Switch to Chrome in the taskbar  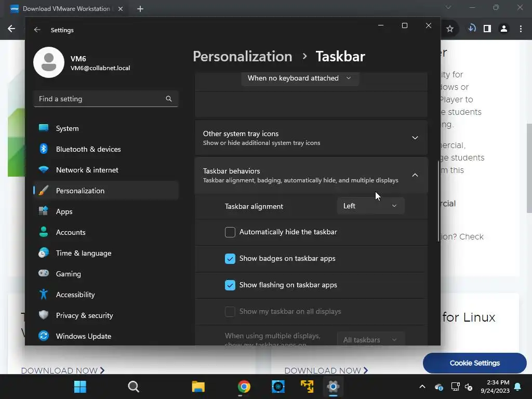[244, 387]
